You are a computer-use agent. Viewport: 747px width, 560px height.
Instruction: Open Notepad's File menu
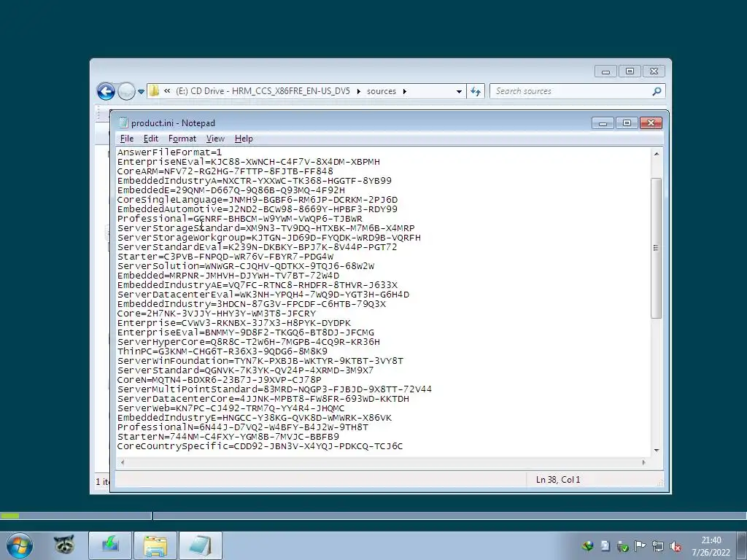click(127, 139)
